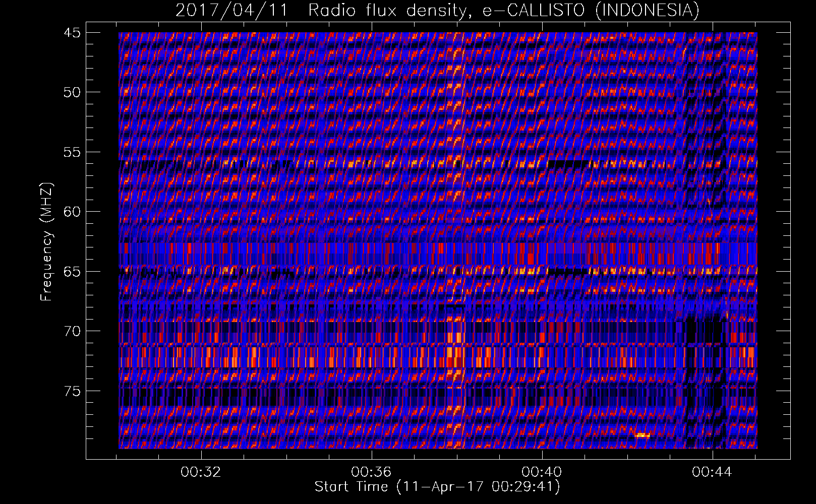The width and height of the screenshot is (816, 504).
Task: Click the 55 frequency tick label
Action: coord(72,152)
